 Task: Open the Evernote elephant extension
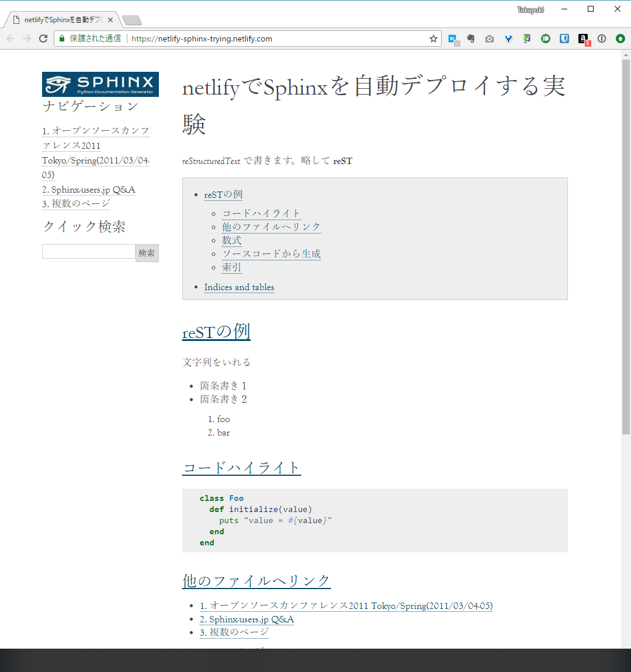pyautogui.click(x=471, y=39)
